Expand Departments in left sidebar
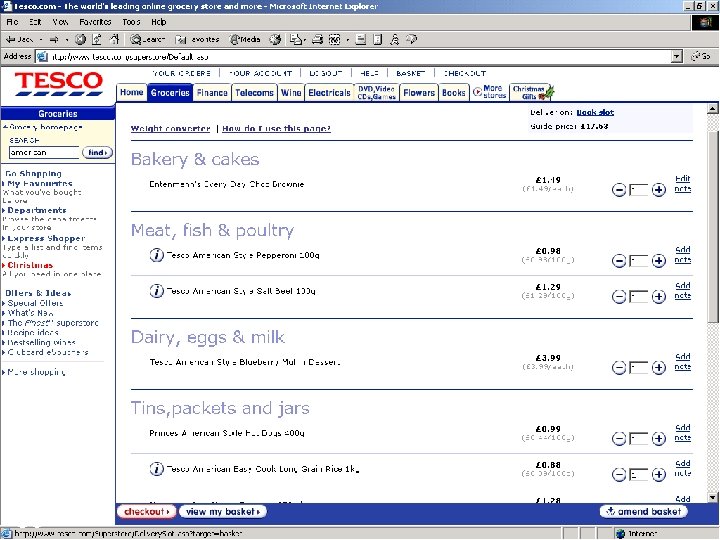The width and height of the screenshot is (720, 540). [x=36, y=210]
